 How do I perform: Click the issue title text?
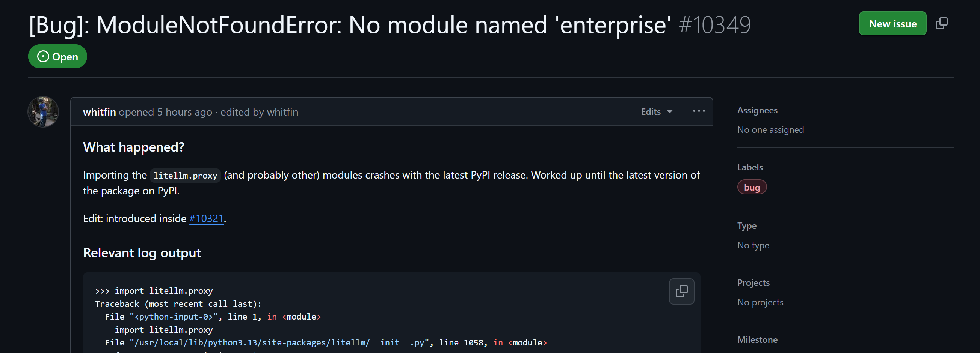[x=350, y=25]
